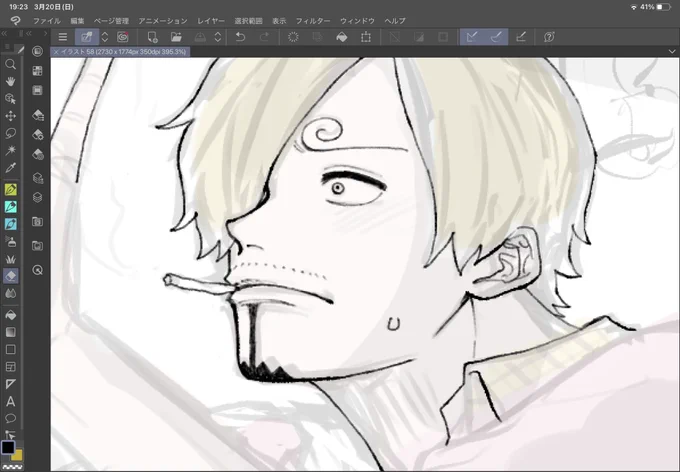Toggle the highlighted pen-square command bar button

click(87, 37)
